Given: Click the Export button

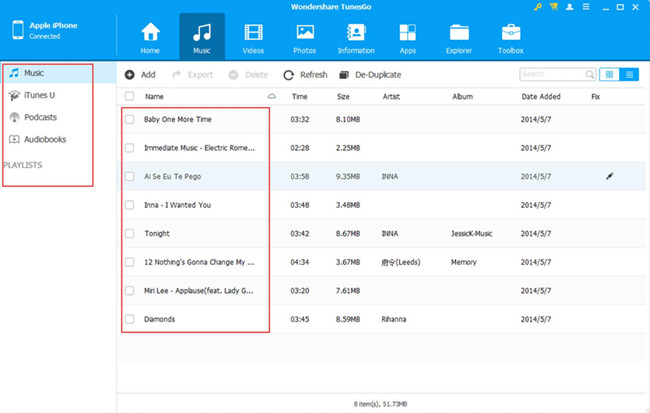Looking at the screenshot, I should point(192,75).
